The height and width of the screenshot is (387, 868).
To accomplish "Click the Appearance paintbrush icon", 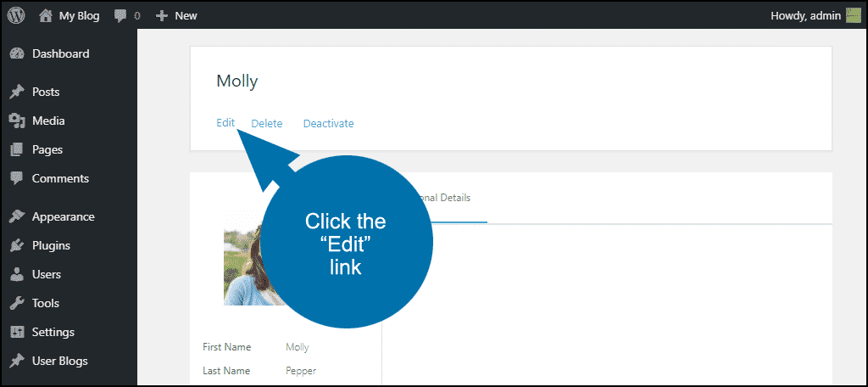I will (17, 216).
